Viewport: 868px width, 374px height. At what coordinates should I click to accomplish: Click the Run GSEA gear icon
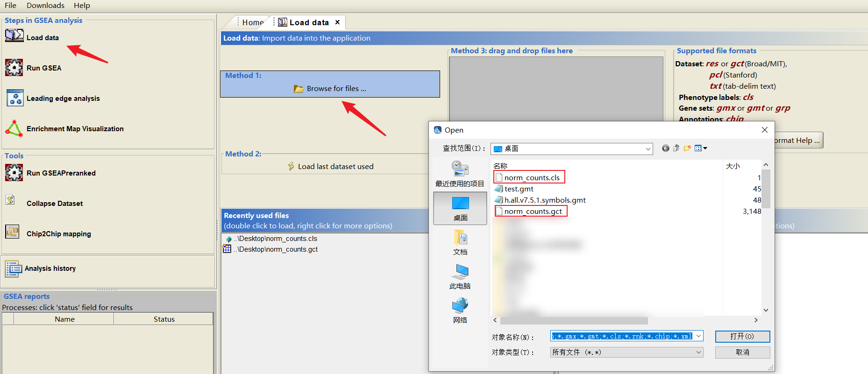tap(14, 68)
